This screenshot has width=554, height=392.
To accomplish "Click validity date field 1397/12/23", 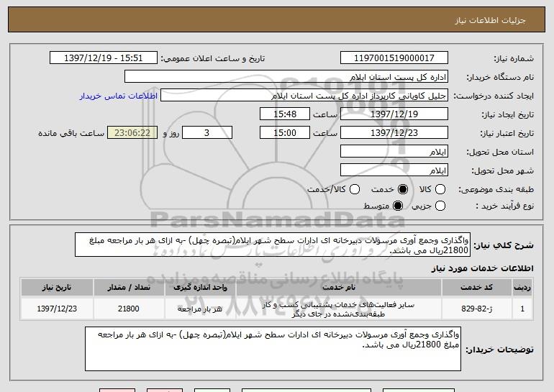I will click(394, 133).
